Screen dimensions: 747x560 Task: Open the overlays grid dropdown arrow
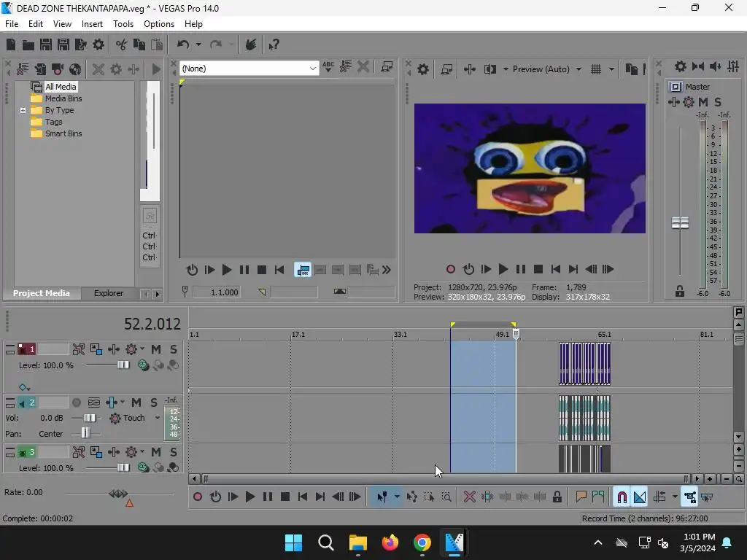tap(611, 69)
